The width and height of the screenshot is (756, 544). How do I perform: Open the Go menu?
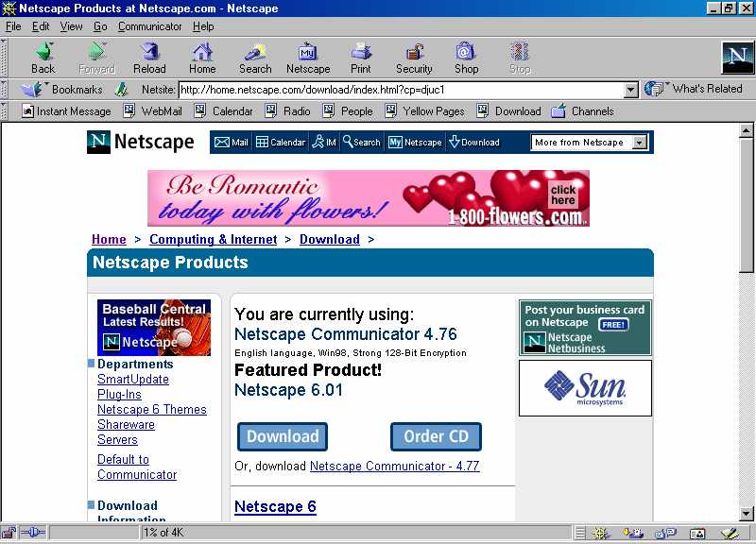pyautogui.click(x=100, y=26)
